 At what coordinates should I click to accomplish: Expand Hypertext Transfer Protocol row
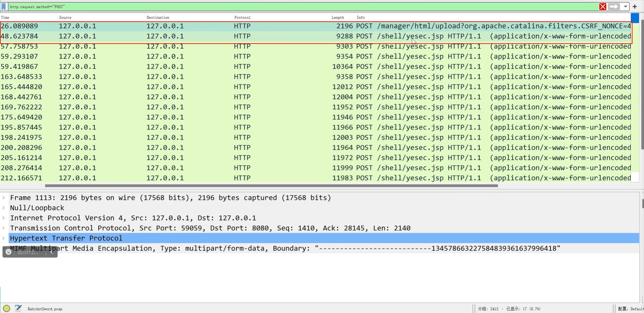4,238
